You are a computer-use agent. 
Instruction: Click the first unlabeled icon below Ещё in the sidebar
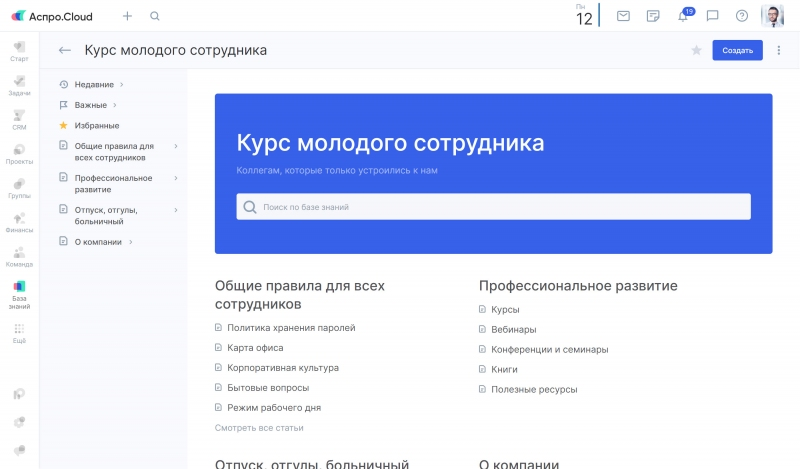[x=19, y=393]
